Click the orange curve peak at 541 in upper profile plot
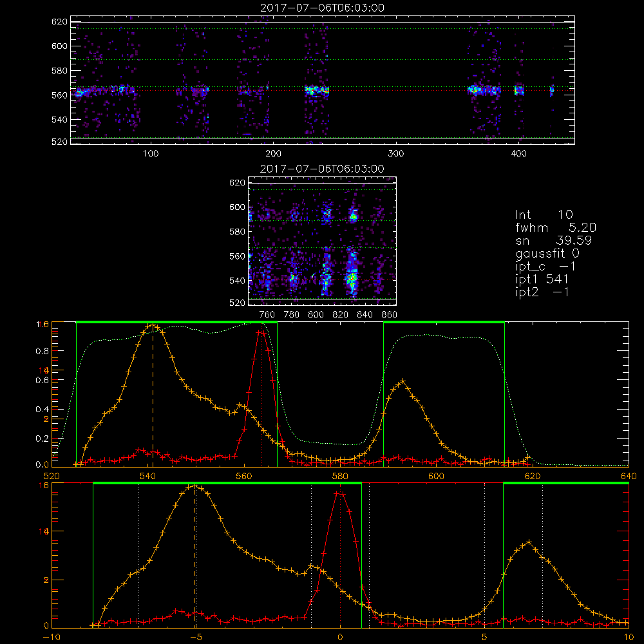 (x=153, y=325)
